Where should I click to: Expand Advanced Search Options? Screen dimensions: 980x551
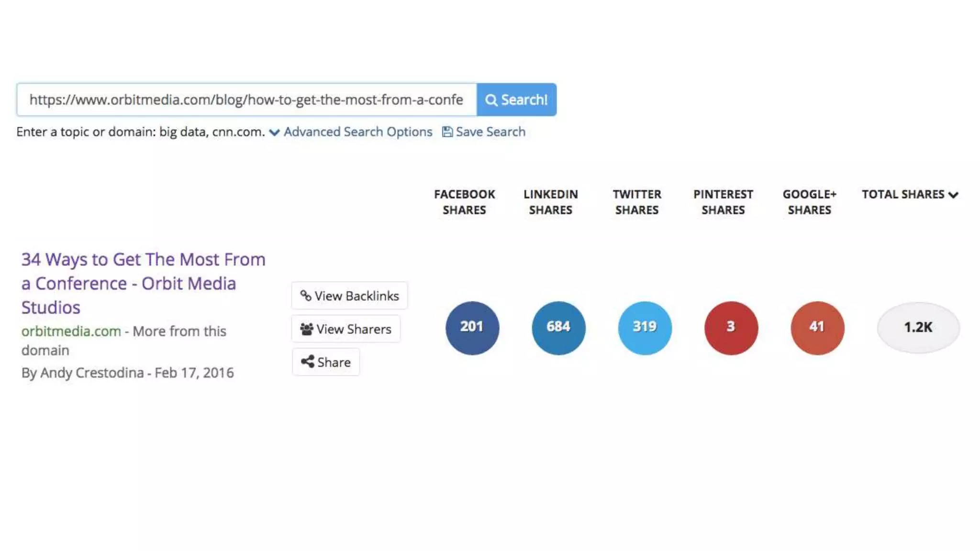(357, 132)
